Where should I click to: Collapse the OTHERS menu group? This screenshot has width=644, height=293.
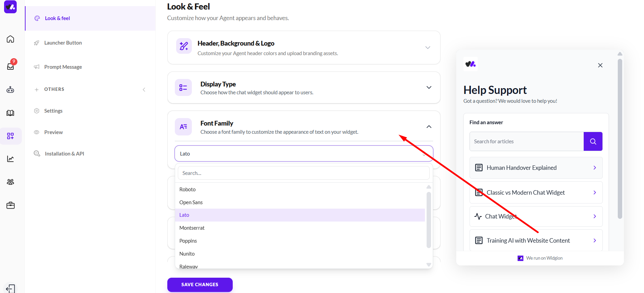[x=144, y=89]
